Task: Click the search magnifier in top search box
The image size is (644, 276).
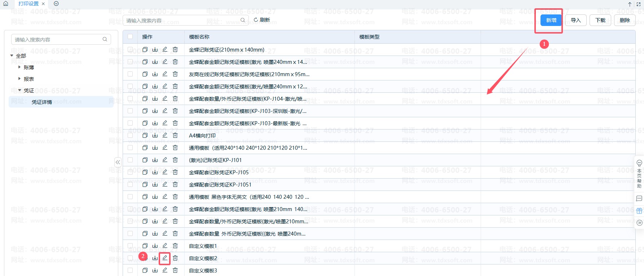Action: 243,20
